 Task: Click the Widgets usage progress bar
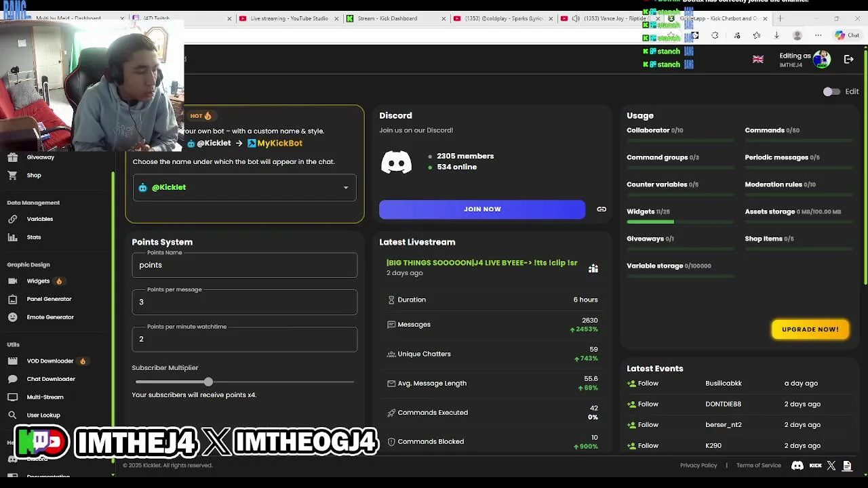pyautogui.click(x=680, y=222)
